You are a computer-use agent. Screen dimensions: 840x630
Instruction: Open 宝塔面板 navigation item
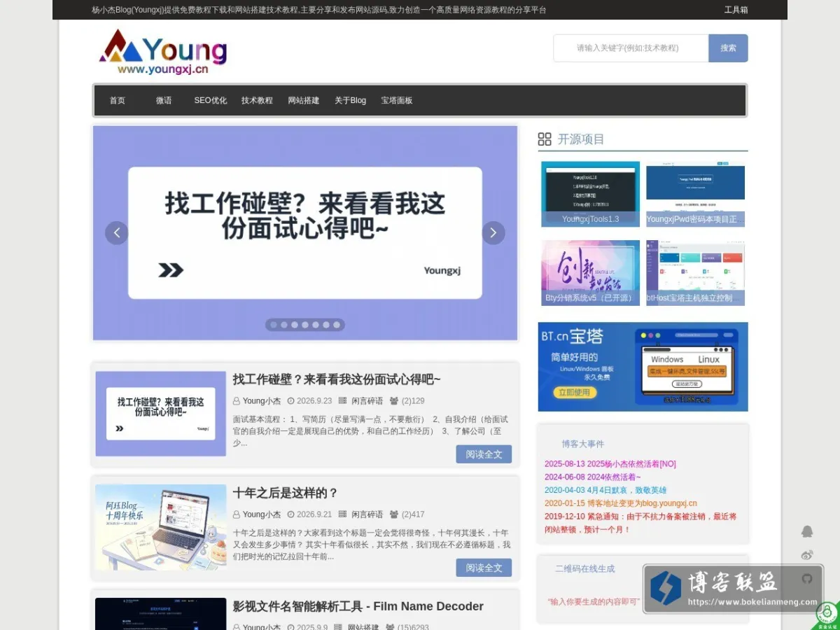(397, 101)
